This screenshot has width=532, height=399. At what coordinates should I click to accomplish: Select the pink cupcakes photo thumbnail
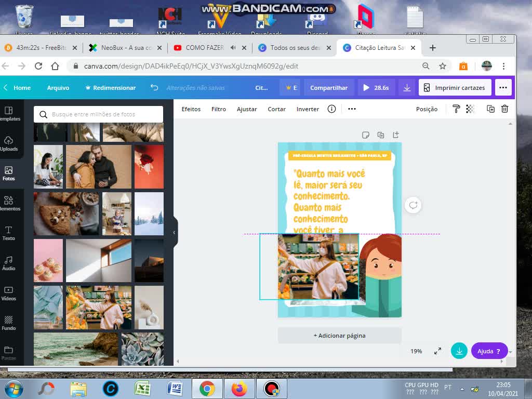(48, 261)
